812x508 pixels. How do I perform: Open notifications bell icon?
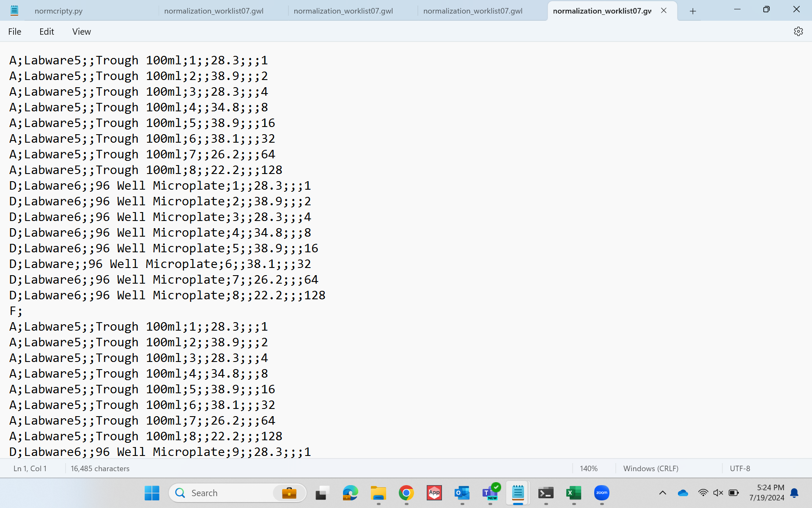(x=794, y=493)
